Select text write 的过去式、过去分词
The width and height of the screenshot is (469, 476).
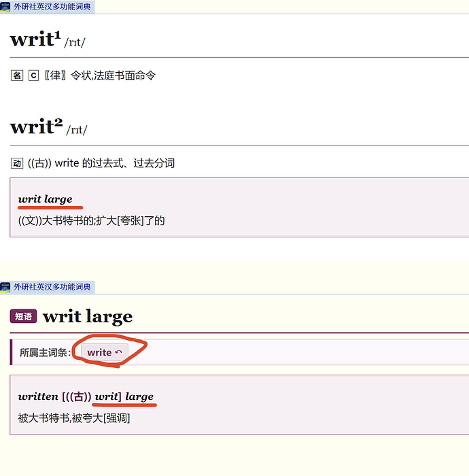point(115,163)
